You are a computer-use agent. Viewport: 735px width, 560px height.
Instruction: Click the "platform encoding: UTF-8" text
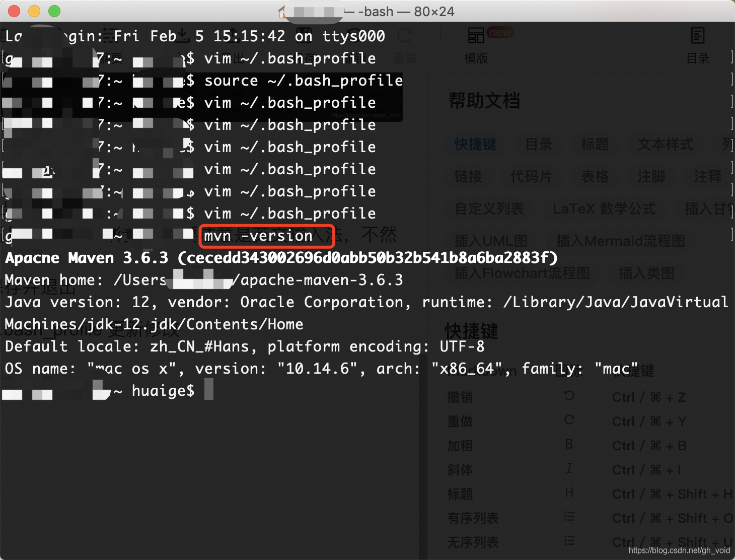click(x=376, y=346)
